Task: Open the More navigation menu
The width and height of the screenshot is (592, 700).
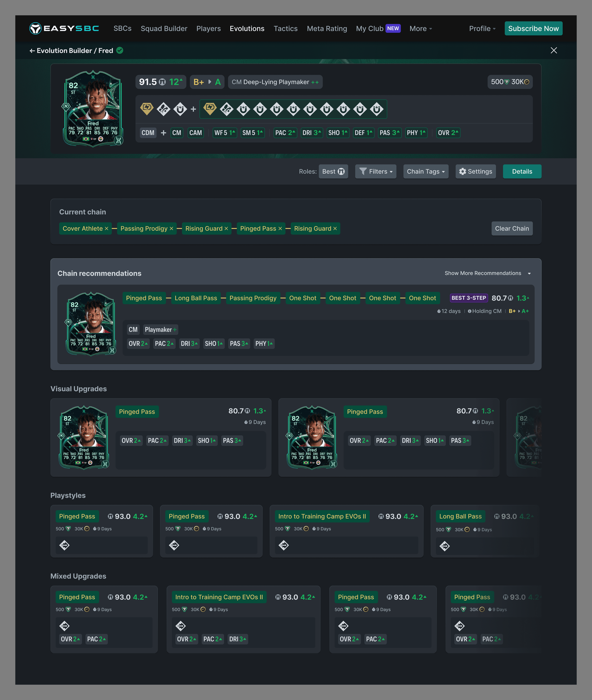Action: [420, 29]
